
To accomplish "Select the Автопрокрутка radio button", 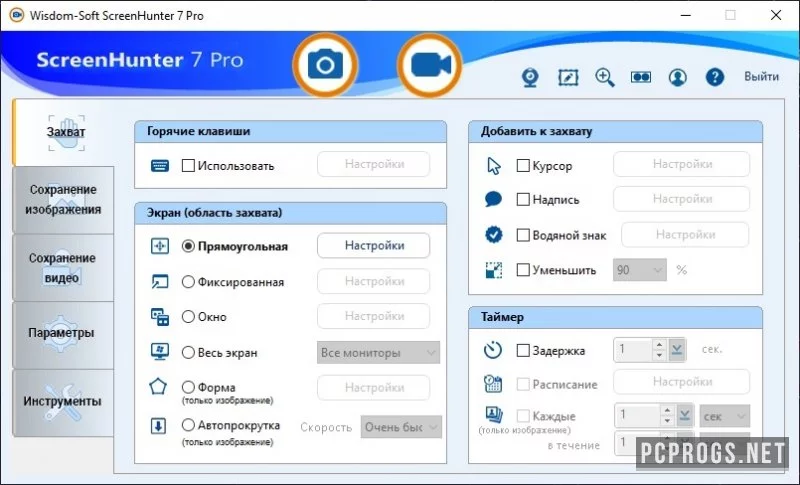I will pos(188,425).
